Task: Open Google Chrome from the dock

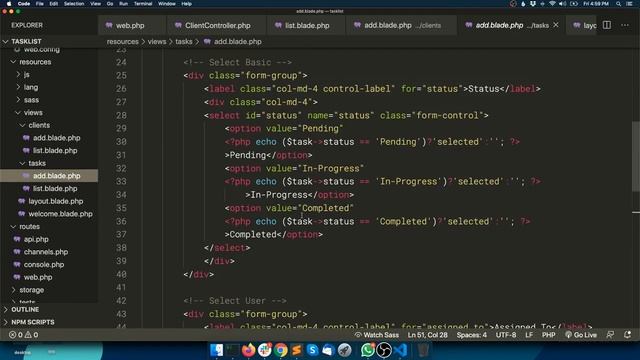Action: click(x=280, y=350)
